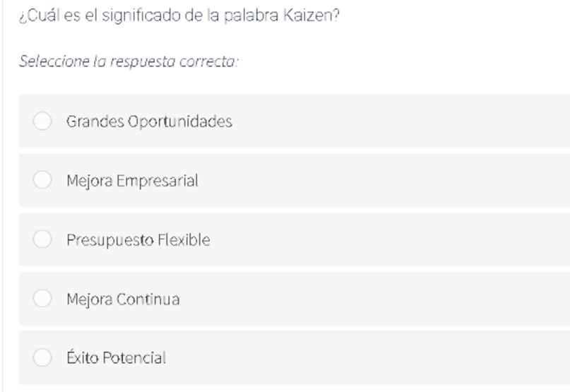Viewport: 570px width, 392px height.
Task: Click the Mejora Continua answer text
Action: (x=123, y=299)
